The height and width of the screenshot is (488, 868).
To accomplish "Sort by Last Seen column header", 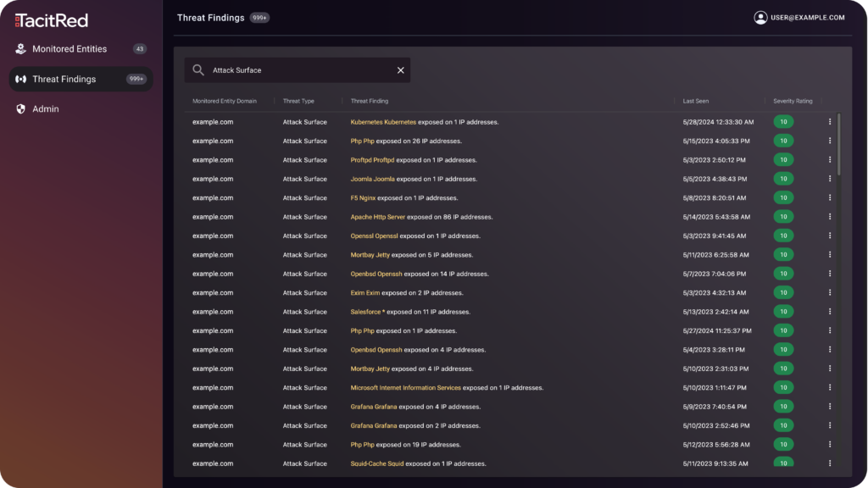I will [x=696, y=101].
